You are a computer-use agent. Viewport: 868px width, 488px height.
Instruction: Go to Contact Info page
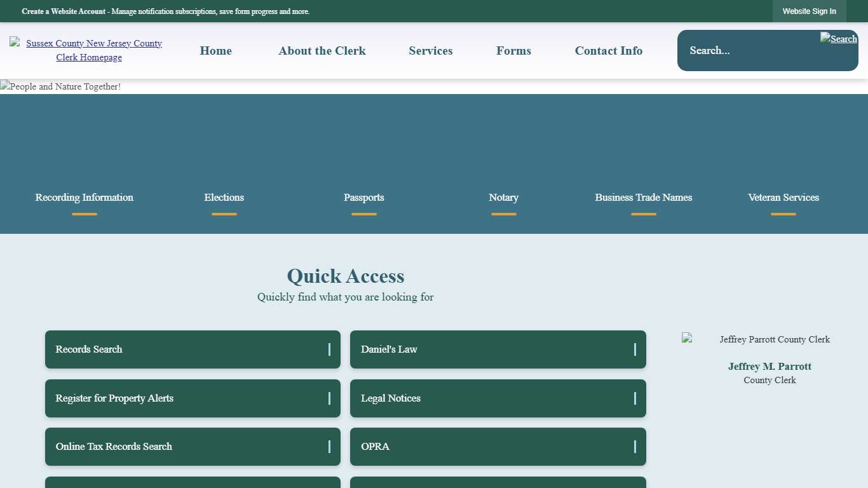point(608,51)
